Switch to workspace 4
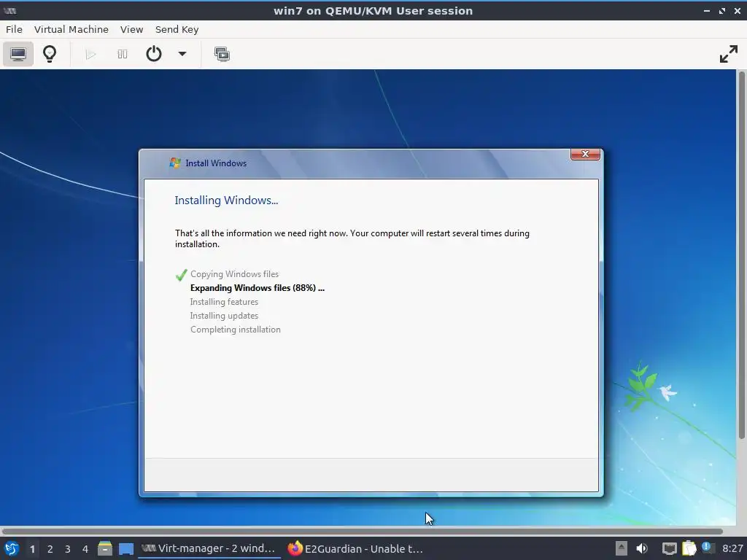Image resolution: width=747 pixels, height=560 pixels. tap(85, 549)
